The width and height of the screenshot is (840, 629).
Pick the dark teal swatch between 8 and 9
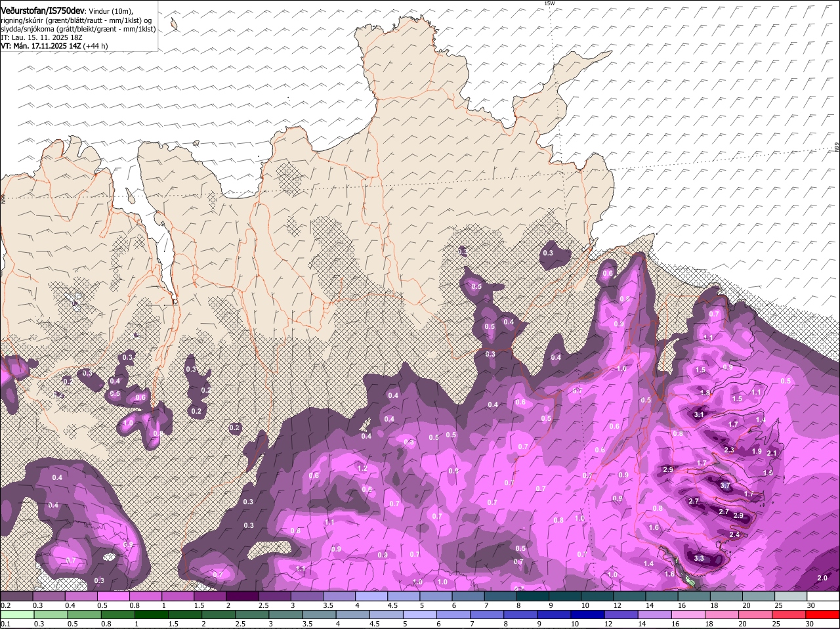pyautogui.click(x=533, y=596)
